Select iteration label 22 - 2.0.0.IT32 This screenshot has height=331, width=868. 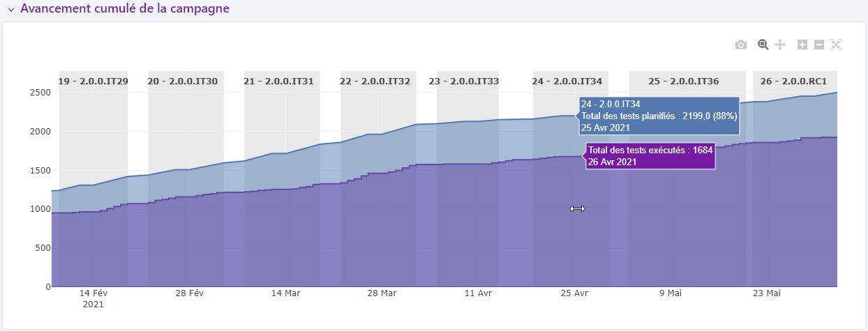[375, 82]
